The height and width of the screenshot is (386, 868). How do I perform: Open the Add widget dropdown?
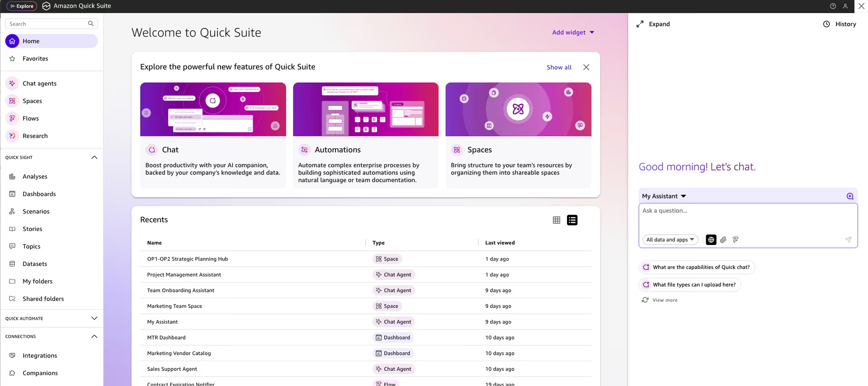click(x=573, y=32)
